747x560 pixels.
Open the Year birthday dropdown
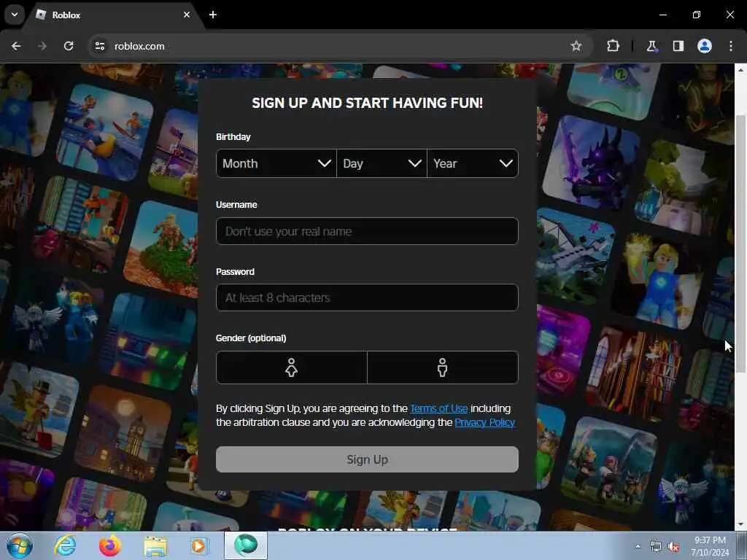coord(473,163)
